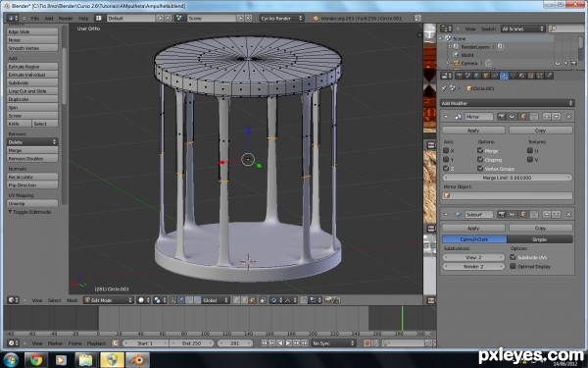Toggle the Subdivide UVs checkbox
The width and height of the screenshot is (588, 368).
[513, 257]
